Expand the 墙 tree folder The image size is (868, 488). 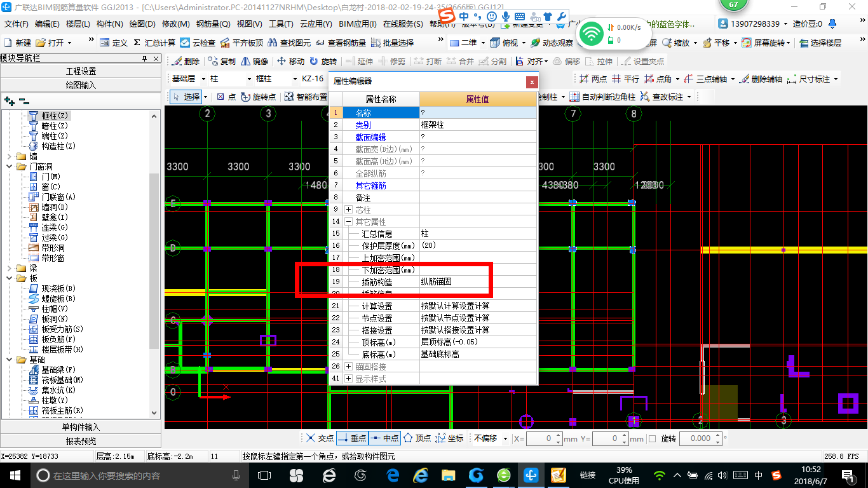(x=9, y=156)
